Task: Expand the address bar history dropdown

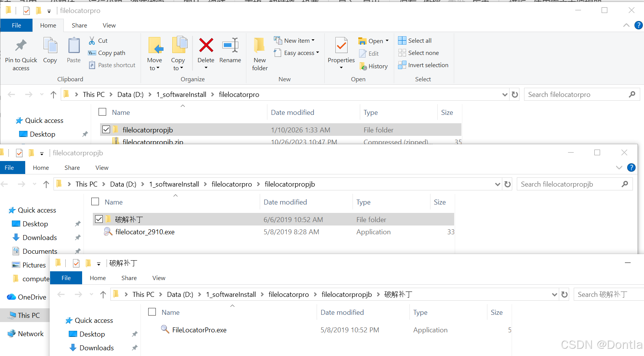Action: (x=505, y=94)
